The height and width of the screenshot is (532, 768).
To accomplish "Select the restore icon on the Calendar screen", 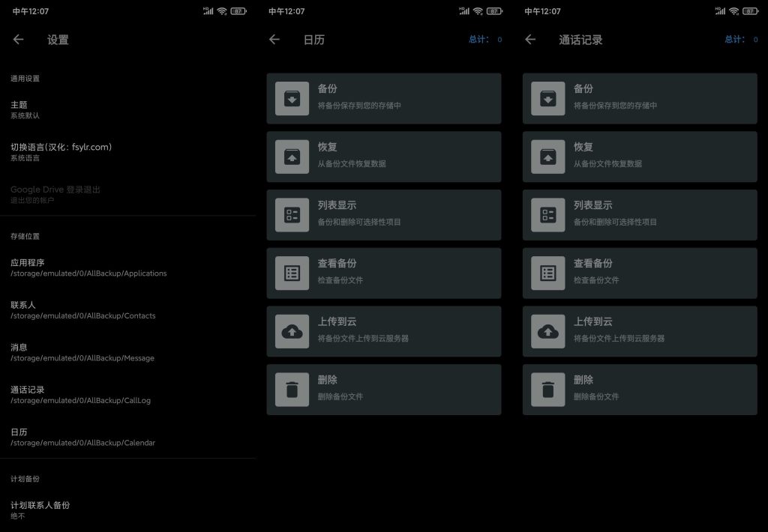I will [x=292, y=156].
